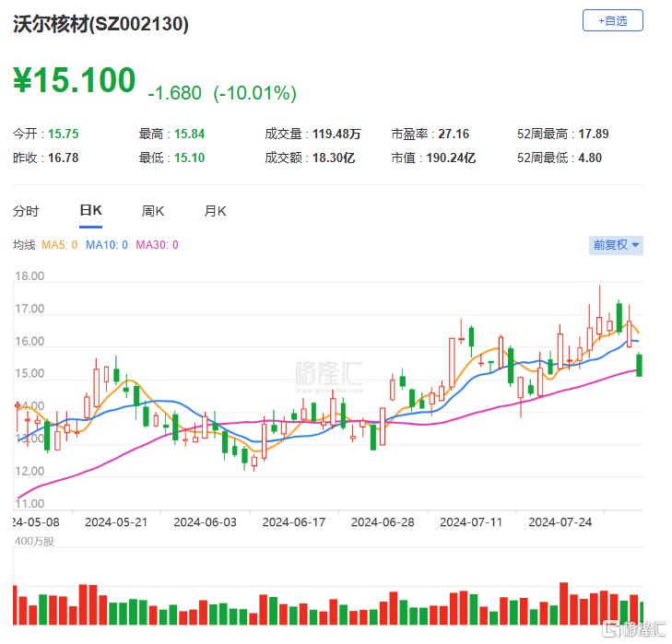
Task: Click the MA30 moving average label
Action: pos(157,245)
